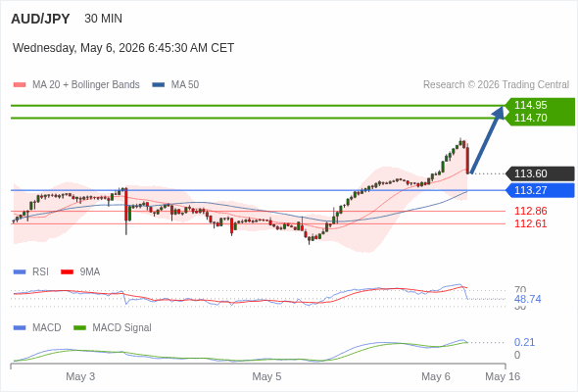Screen dimensions: 578x392
Task: Click the blue upward forecast arrow
Action: click(x=487, y=139)
